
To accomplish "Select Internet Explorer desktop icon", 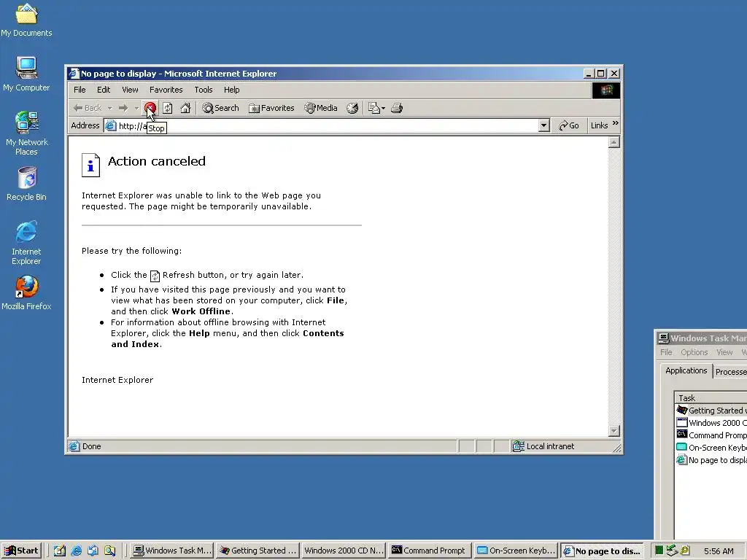I will coord(26,242).
